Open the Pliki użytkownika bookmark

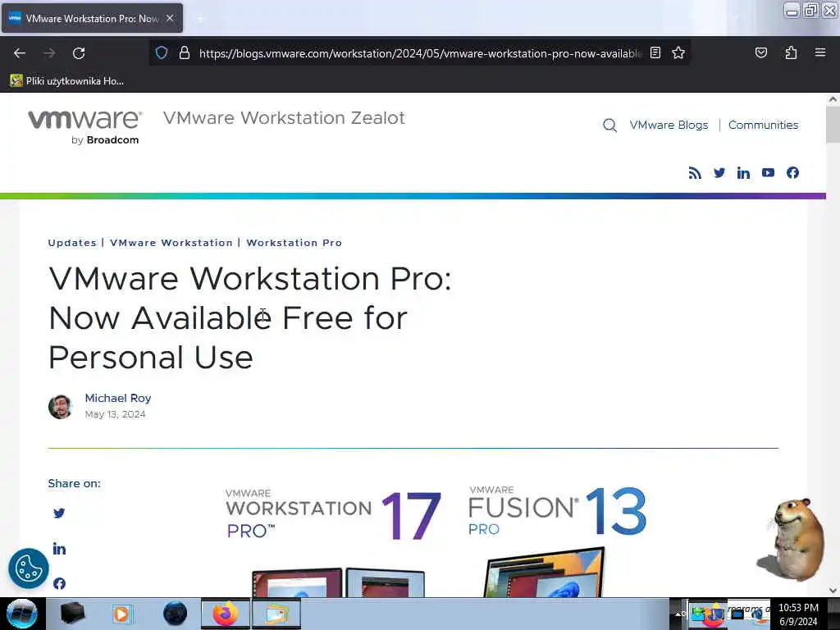(x=67, y=81)
